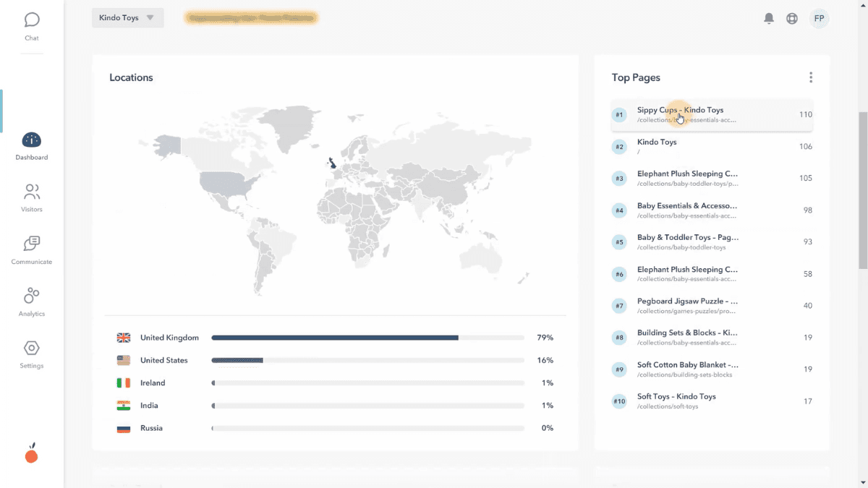Image resolution: width=868 pixels, height=488 pixels.
Task: Click the 105 visit count
Action: pyautogui.click(x=806, y=179)
